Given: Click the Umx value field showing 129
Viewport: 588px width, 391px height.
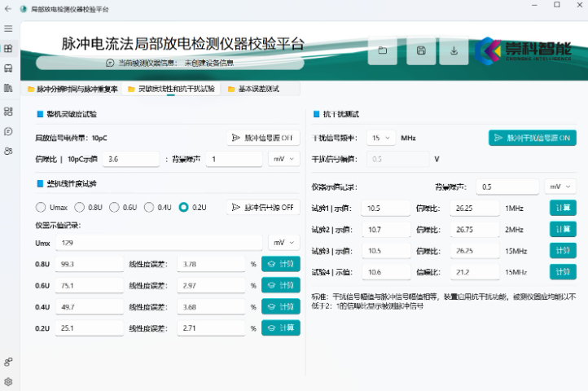Looking at the screenshot, I should click(x=159, y=243).
